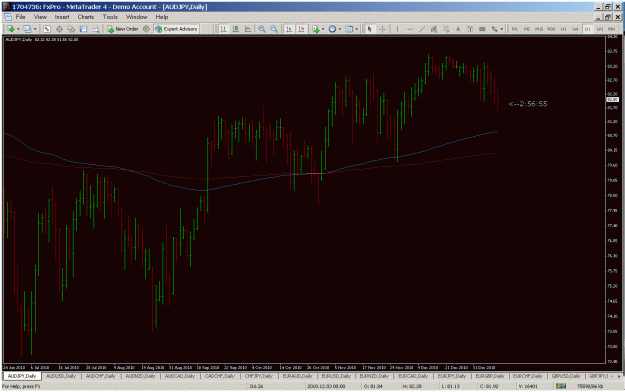Switch to the EURUSD,Daily chart tab
625x392 pixels.
click(x=336, y=376)
